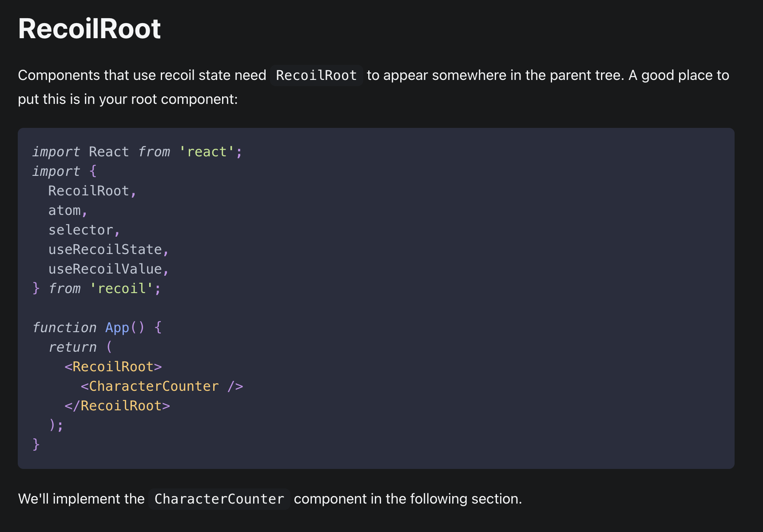Click the RecoilRoot page heading
The image size is (763, 532).
[89, 29]
